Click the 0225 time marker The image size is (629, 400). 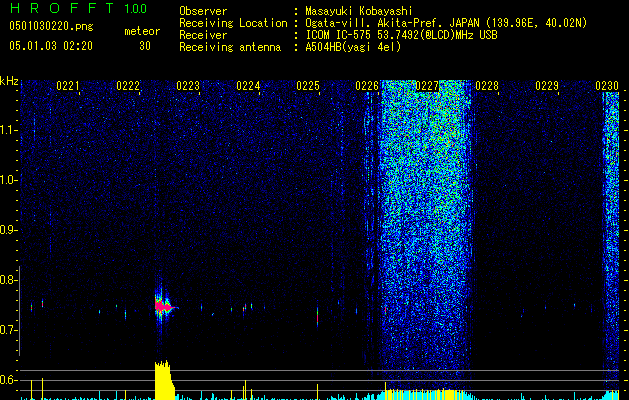coord(308,86)
